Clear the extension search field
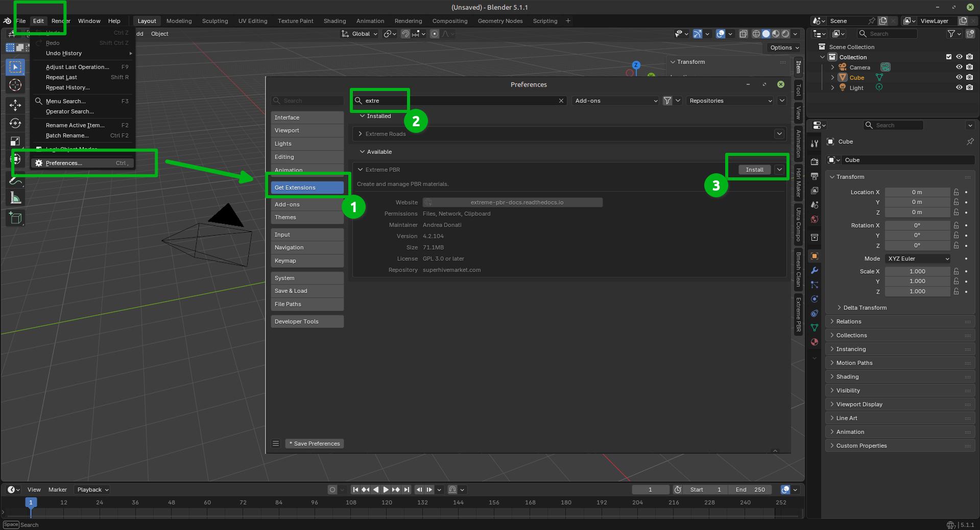This screenshot has width=980, height=530. pos(561,101)
